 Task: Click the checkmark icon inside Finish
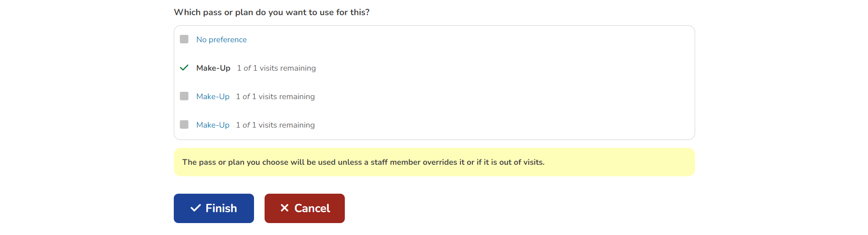[195, 208]
